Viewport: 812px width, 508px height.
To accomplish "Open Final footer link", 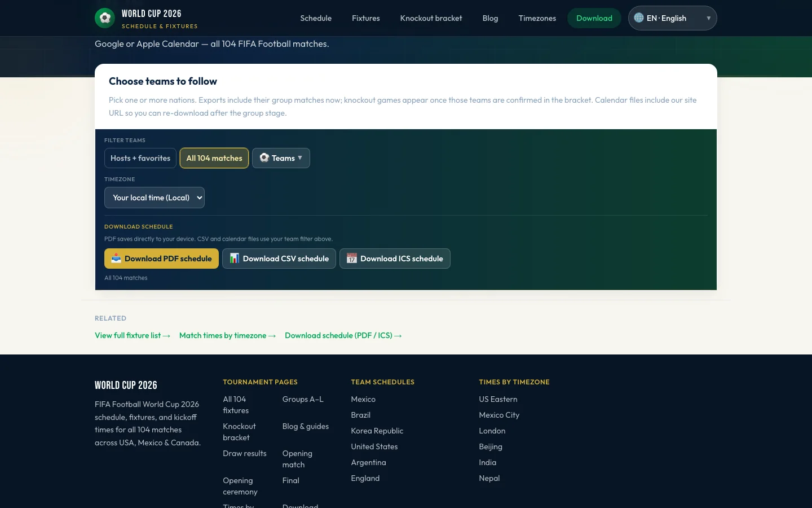I will (291, 480).
